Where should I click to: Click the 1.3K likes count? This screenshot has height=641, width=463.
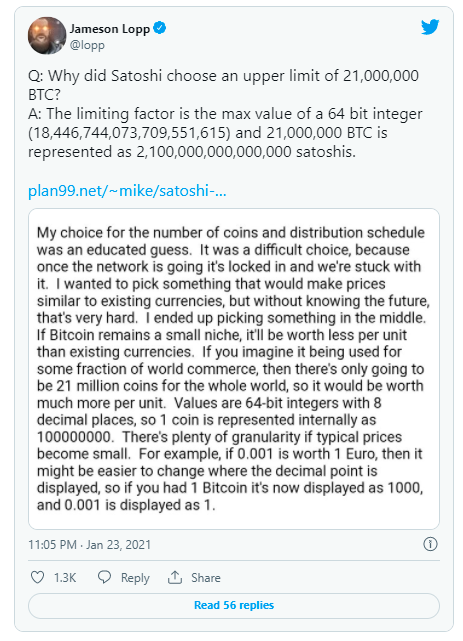click(65, 578)
